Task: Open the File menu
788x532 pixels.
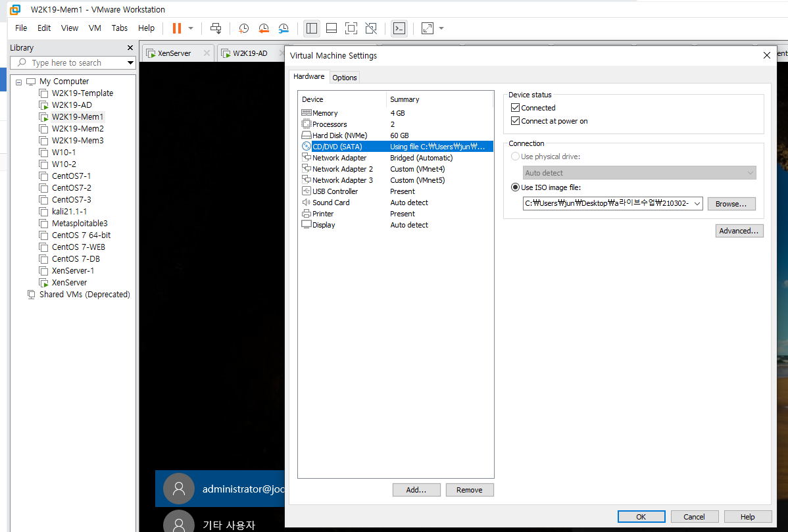Action: tap(21, 28)
